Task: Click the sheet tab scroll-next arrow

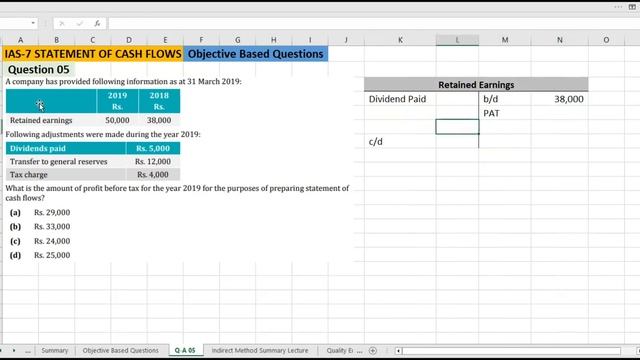Action: 14,351
